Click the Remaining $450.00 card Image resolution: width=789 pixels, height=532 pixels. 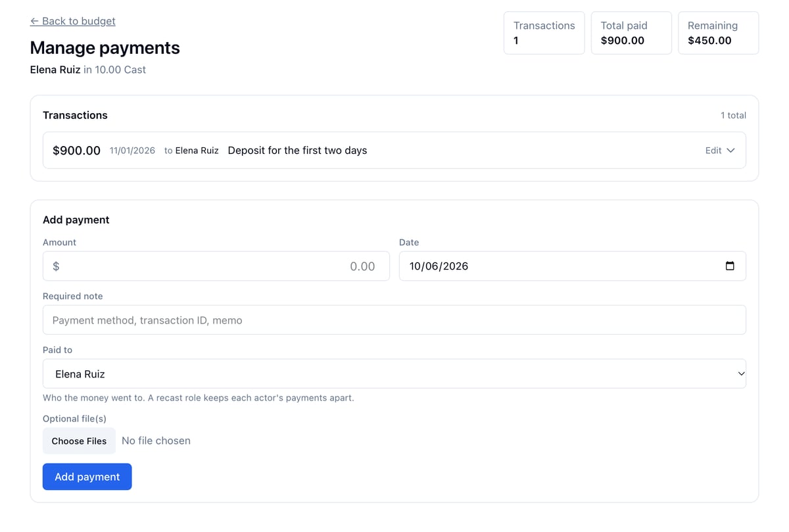tap(718, 33)
